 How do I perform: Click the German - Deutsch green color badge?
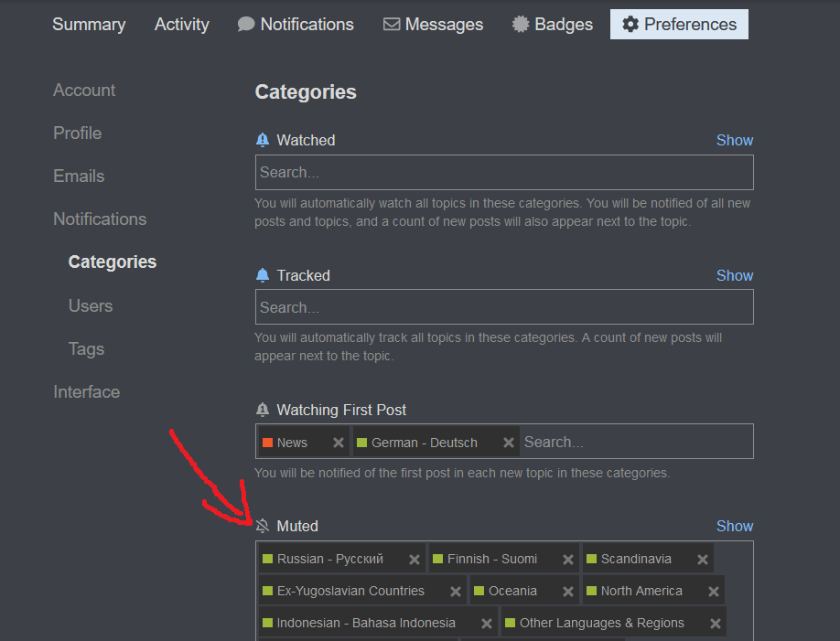point(361,443)
